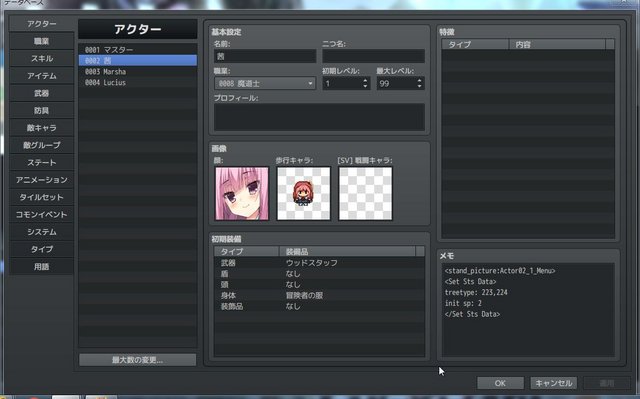Select the 武器 tab
The width and height of the screenshot is (640, 399).
(x=42, y=93)
